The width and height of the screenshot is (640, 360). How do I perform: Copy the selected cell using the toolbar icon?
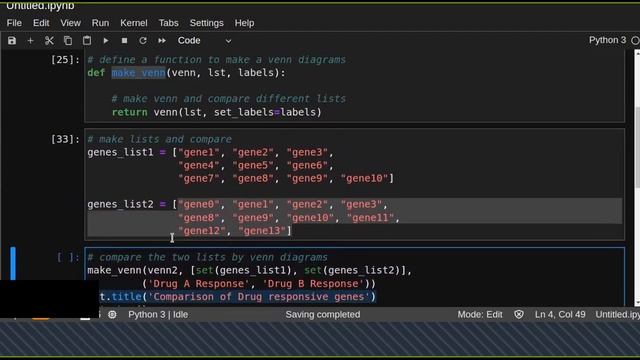pyautogui.click(x=68, y=40)
